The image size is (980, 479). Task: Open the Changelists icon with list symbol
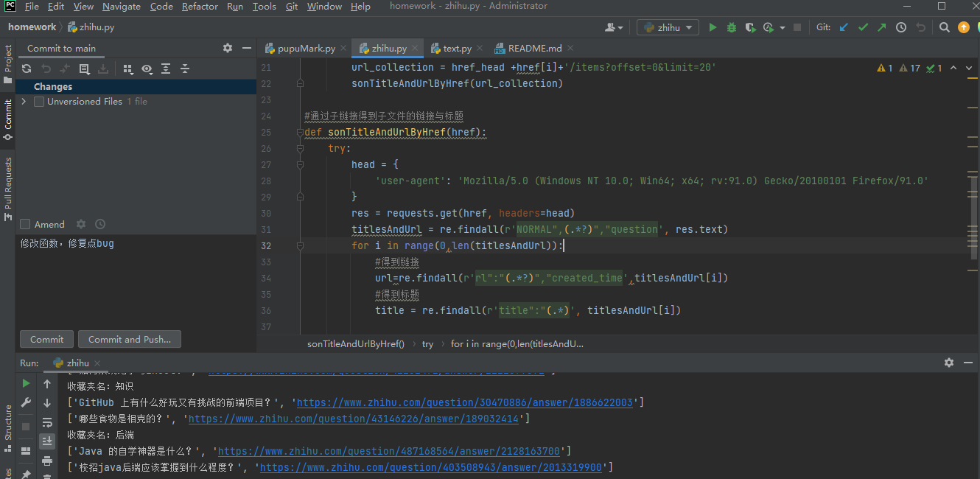pos(84,69)
